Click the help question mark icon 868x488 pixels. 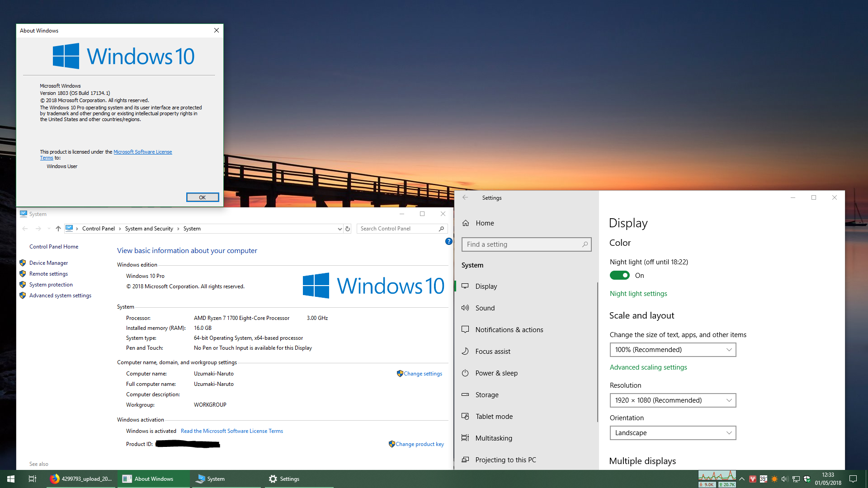(448, 241)
